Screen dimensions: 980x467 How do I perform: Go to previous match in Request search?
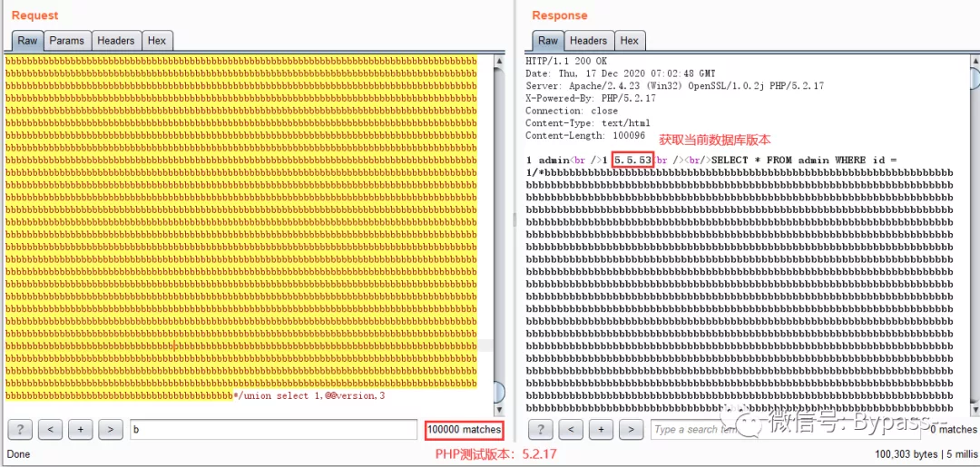50,430
